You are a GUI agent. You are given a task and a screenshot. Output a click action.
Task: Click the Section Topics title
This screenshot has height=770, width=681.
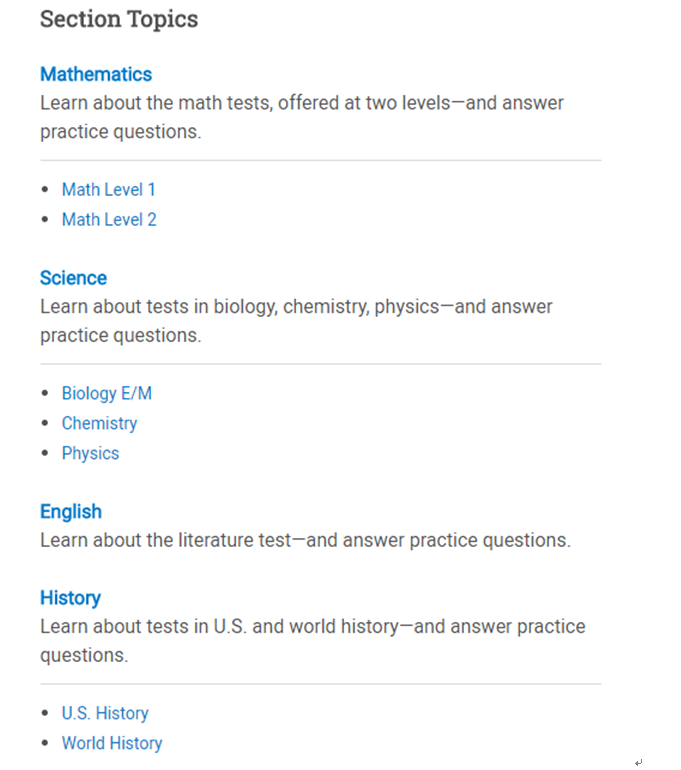click(x=119, y=20)
